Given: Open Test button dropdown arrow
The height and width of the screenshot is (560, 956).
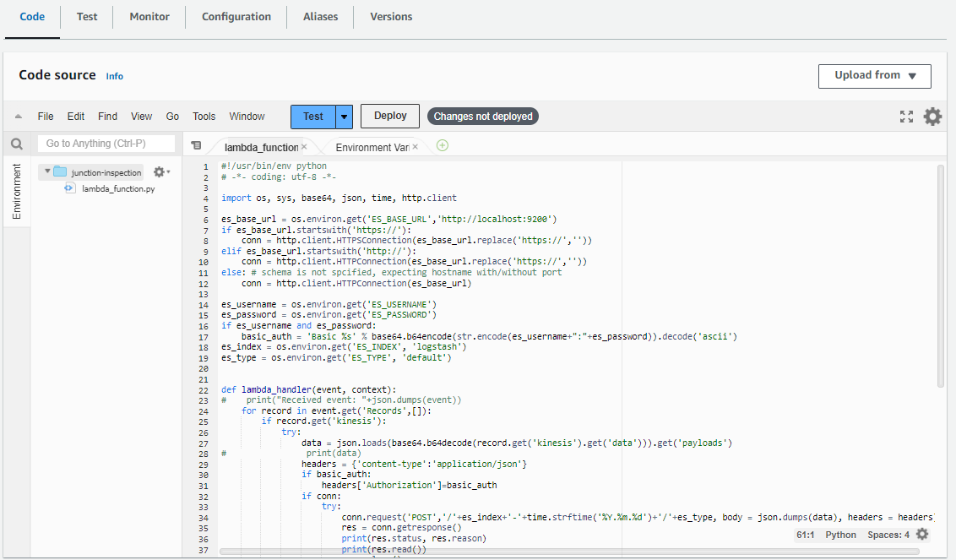Looking at the screenshot, I should point(344,117).
